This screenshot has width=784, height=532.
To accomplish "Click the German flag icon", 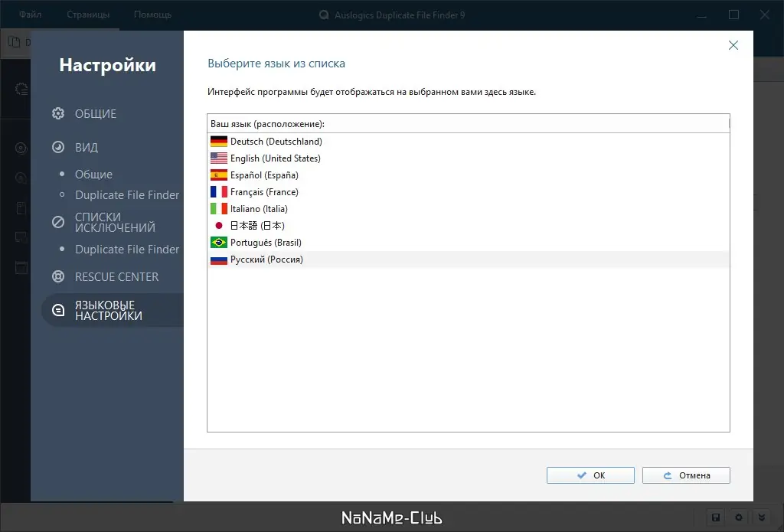I will [219, 142].
